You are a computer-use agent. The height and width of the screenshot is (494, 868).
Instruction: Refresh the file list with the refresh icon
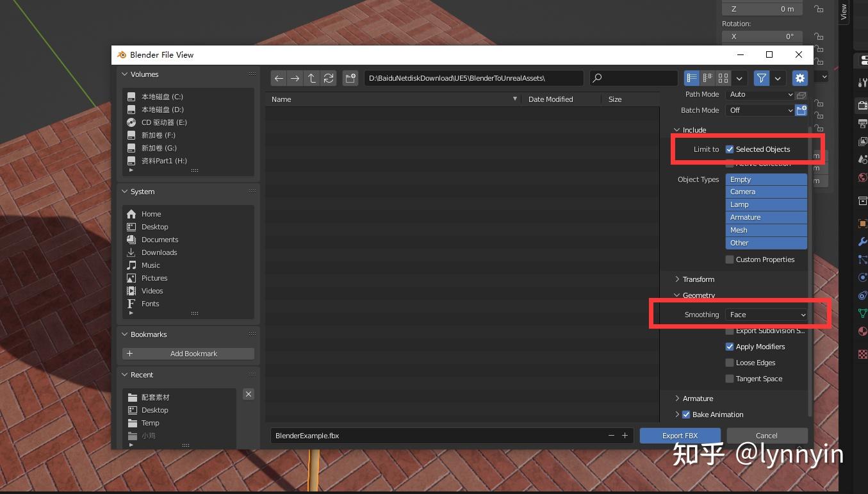[329, 78]
